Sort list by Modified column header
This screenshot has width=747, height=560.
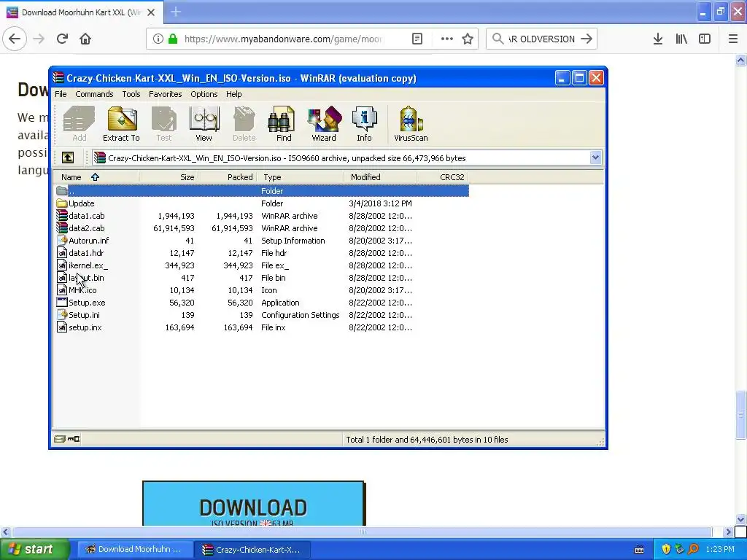[x=380, y=177]
